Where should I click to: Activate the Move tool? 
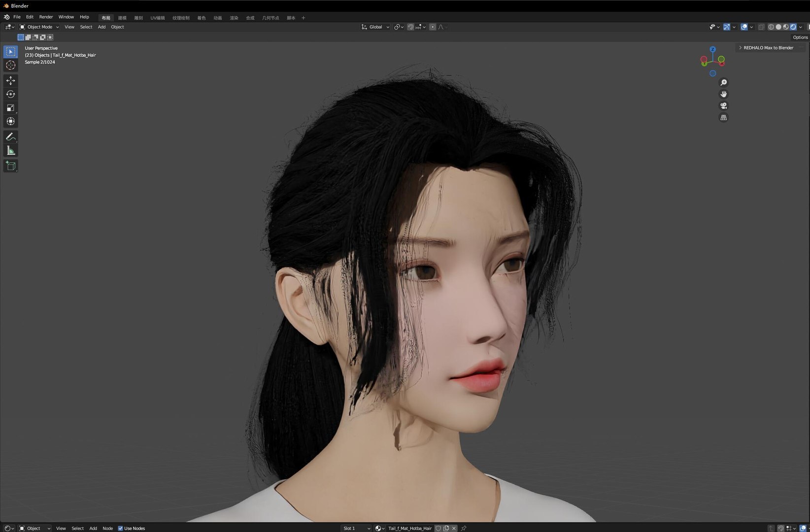[x=10, y=80]
